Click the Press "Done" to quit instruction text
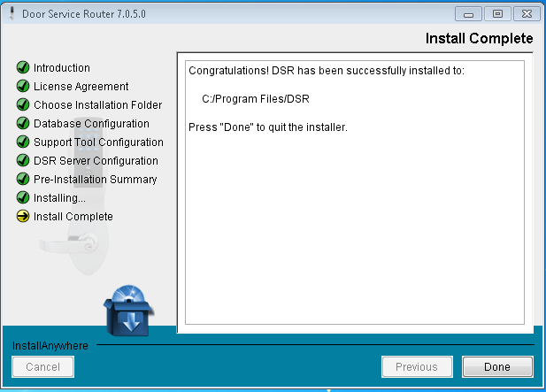The image size is (546, 392). (x=268, y=127)
